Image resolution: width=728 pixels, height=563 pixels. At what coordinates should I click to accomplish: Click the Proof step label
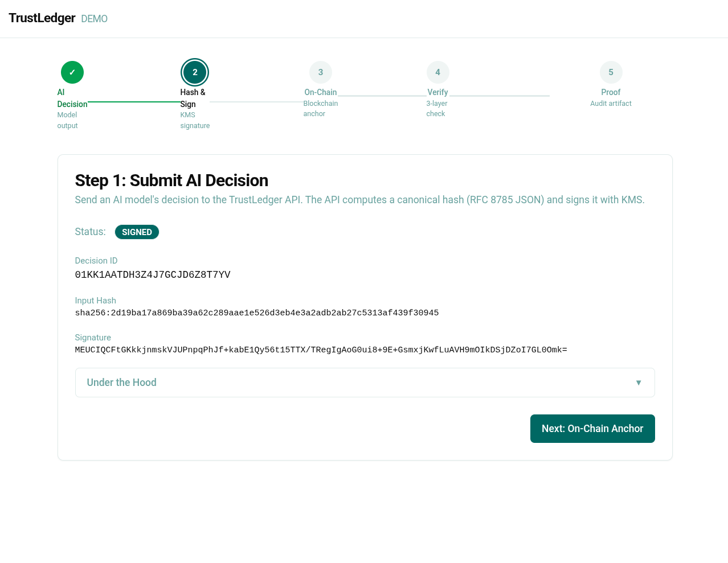coord(611,92)
